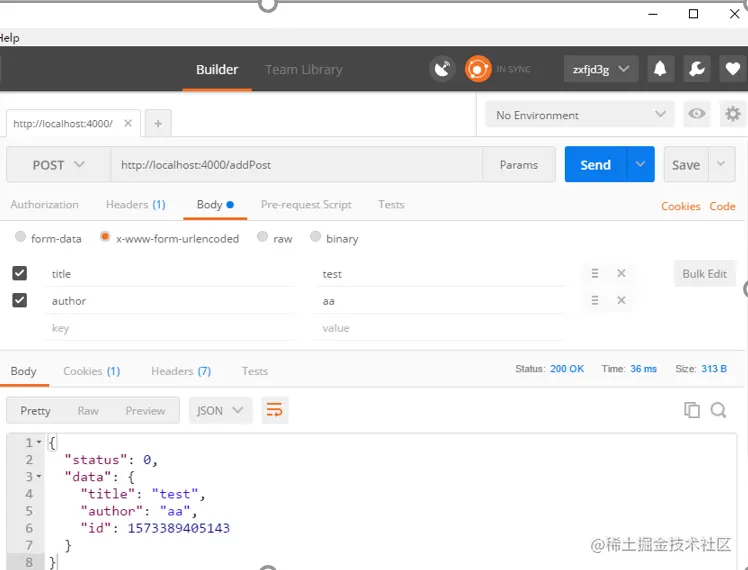The width and height of the screenshot is (748, 570).
Task: Open the request Tests tab
Action: 391,205
